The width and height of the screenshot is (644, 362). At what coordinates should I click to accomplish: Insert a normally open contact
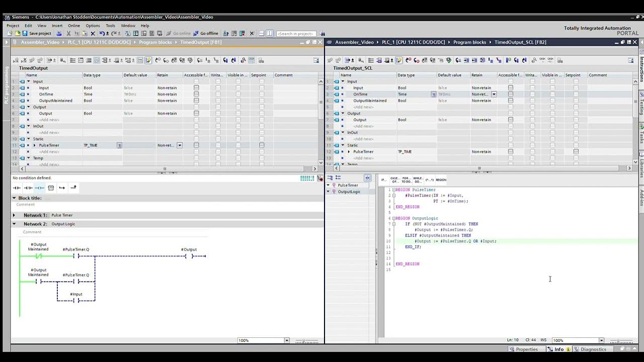pyautogui.click(x=17, y=188)
